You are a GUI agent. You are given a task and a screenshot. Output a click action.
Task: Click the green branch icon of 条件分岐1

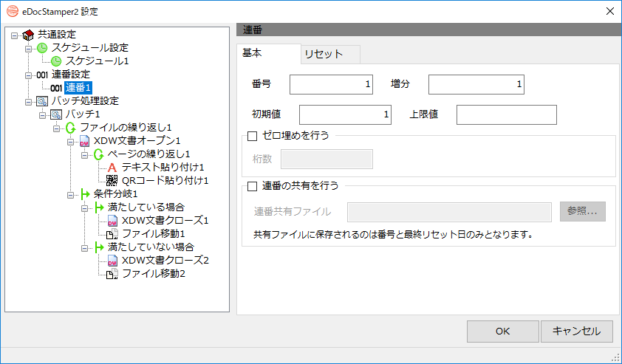(x=85, y=194)
